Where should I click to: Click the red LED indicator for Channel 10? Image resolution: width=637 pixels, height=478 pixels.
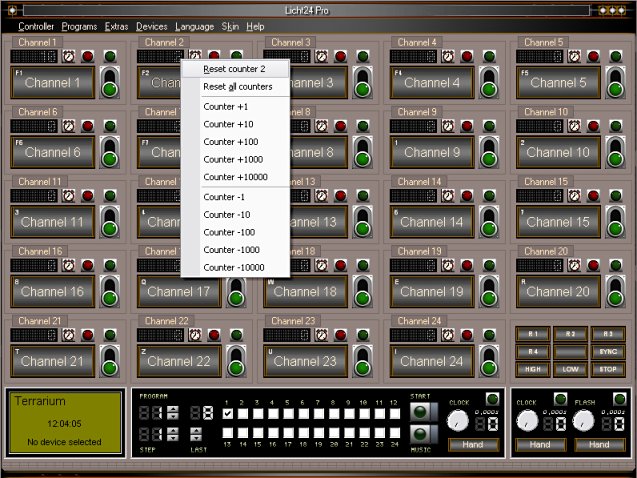tap(595, 126)
